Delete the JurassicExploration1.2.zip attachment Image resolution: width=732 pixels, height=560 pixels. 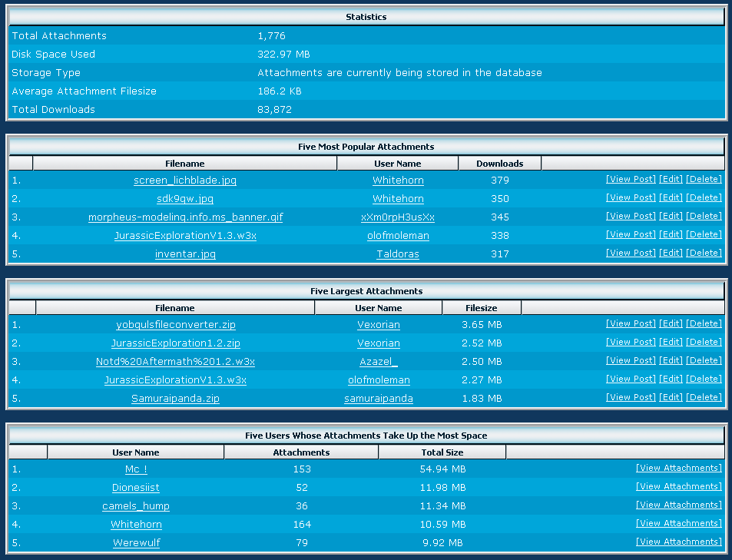[x=704, y=342]
